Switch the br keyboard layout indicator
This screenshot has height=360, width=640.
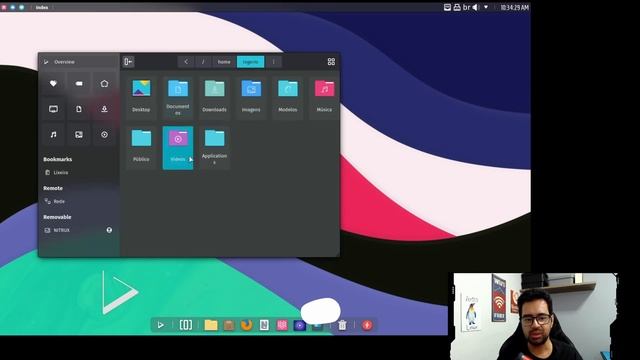pos(466,7)
